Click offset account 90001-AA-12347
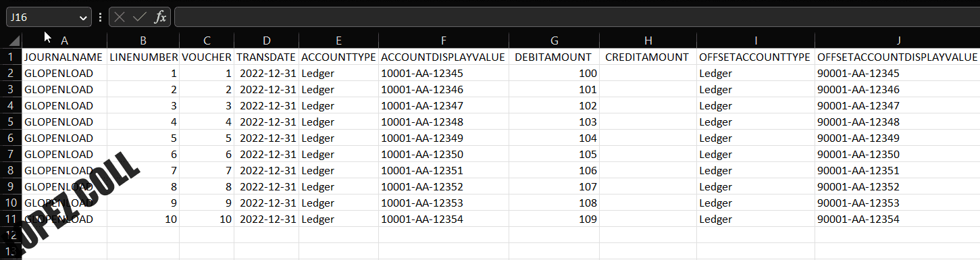Image resolution: width=980 pixels, height=260 pixels. point(898,105)
